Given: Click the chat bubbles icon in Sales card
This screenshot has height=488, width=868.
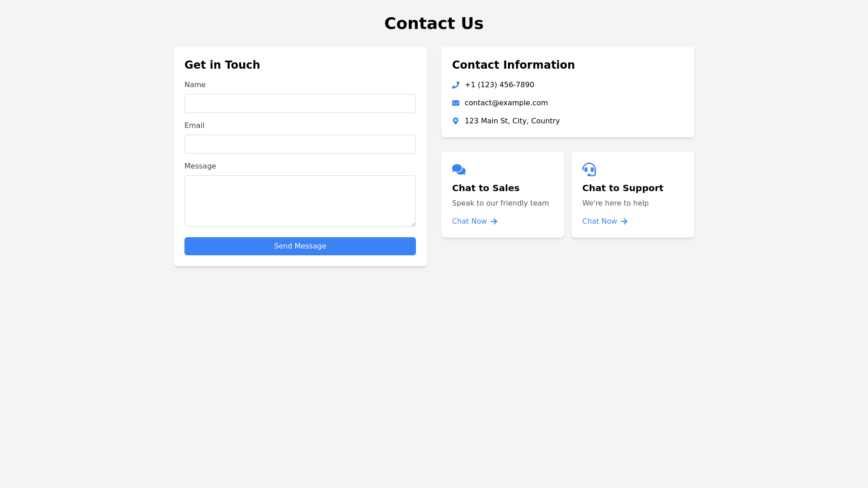Looking at the screenshot, I should pyautogui.click(x=459, y=169).
